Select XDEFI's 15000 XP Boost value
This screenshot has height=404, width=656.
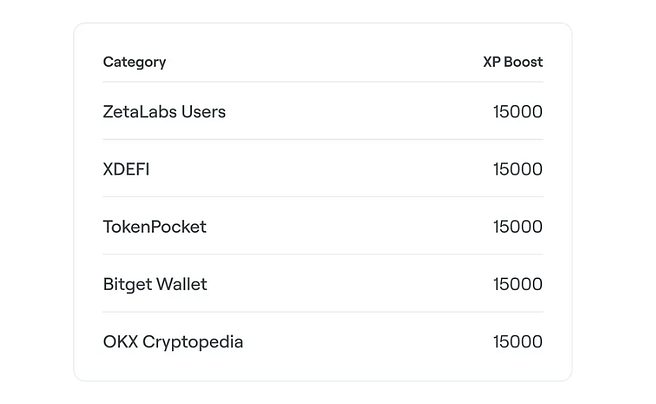[x=517, y=170]
